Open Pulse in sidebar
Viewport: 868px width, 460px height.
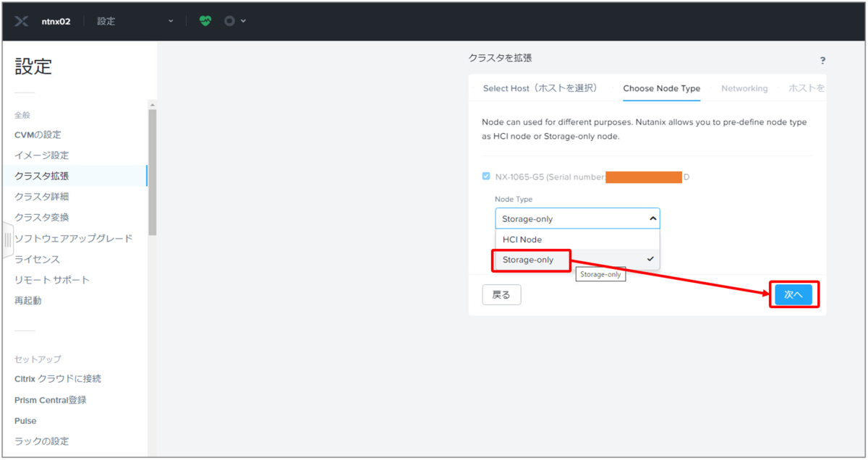pos(25,421)
